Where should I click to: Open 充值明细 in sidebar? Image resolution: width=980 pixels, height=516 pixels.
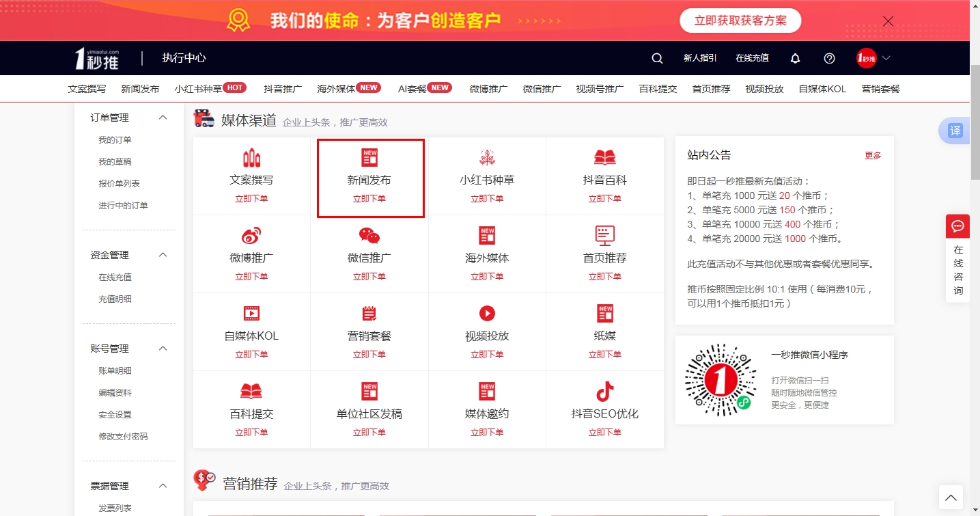[x=115, y=299]
